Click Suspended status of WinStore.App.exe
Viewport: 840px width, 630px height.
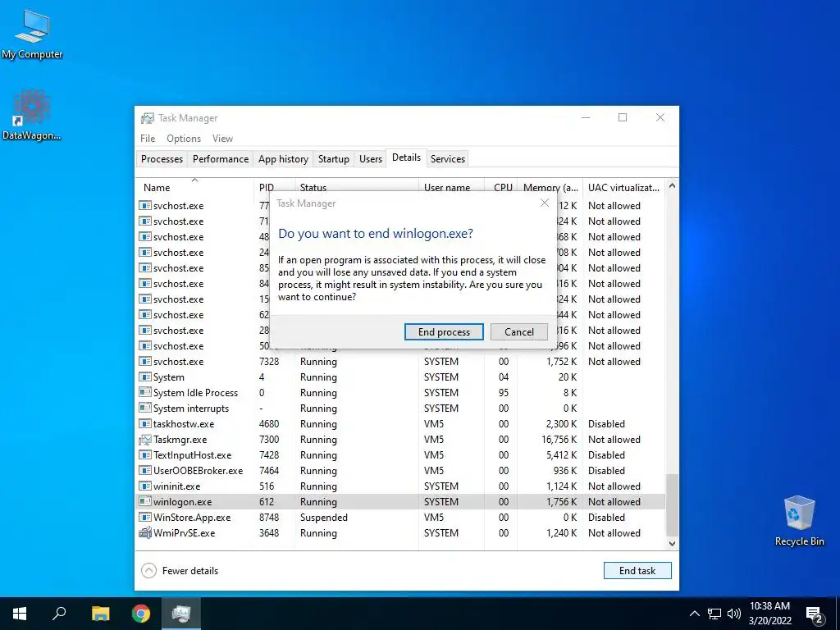point(323,518)
